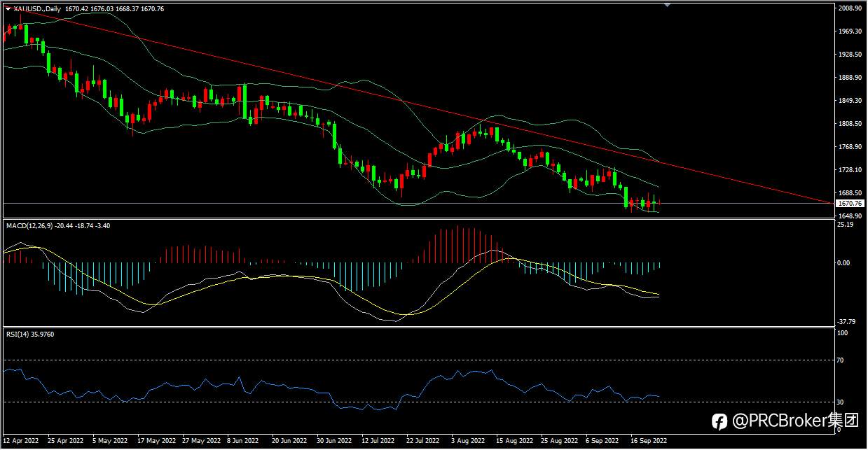This screenshot has height=450, width=868.
Task: Click the 1648.90 price axis label
Action: (x=848, y=216)
